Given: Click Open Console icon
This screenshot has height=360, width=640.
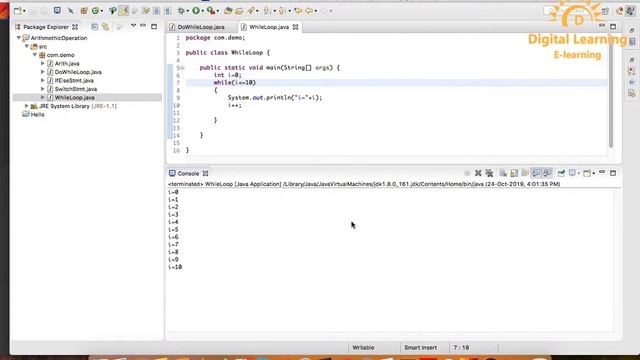Looking at the screenshot, I should click(587, 173).
